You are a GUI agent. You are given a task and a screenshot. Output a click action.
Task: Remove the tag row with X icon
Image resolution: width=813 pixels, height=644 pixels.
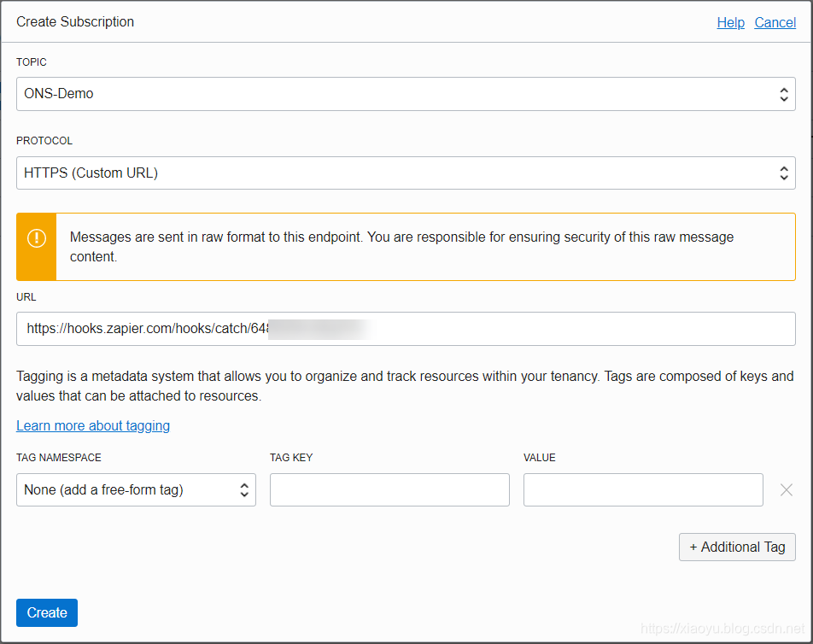(x=787, y=489)
